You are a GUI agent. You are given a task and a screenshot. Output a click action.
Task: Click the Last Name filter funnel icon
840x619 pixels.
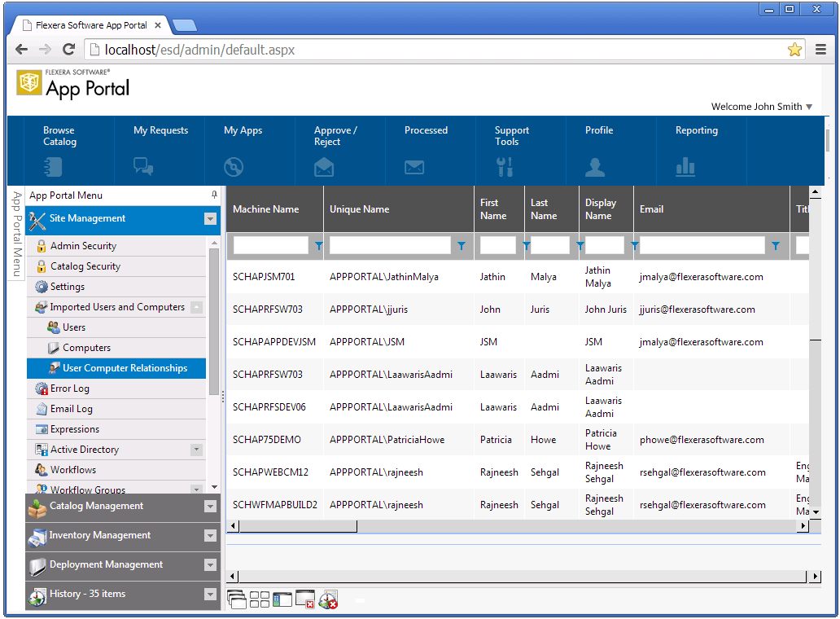[580, 246]
